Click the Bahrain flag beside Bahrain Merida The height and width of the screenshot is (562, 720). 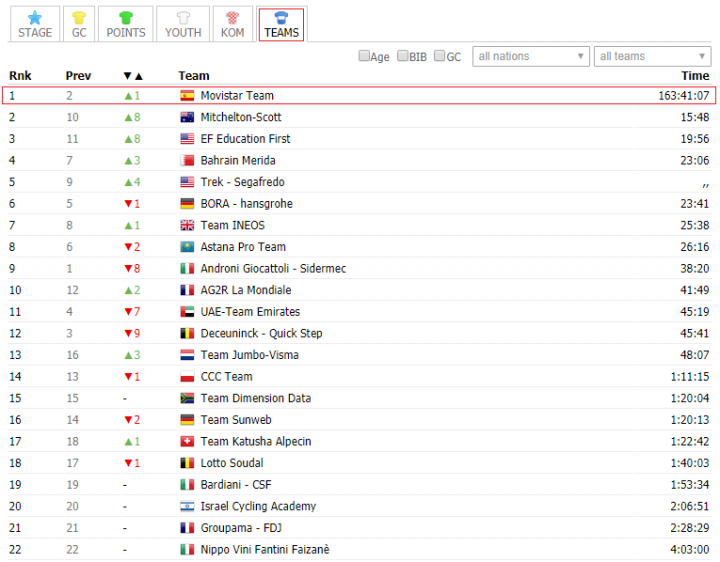click(187, 160)
